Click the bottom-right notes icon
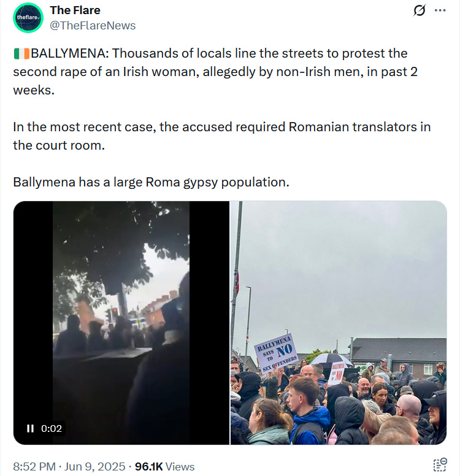Screen dimensions: 460x476 (x=440, y=465)
